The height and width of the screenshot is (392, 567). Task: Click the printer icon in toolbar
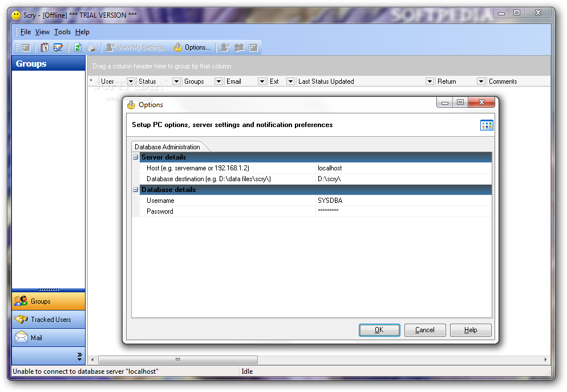[x=91, y=47]
